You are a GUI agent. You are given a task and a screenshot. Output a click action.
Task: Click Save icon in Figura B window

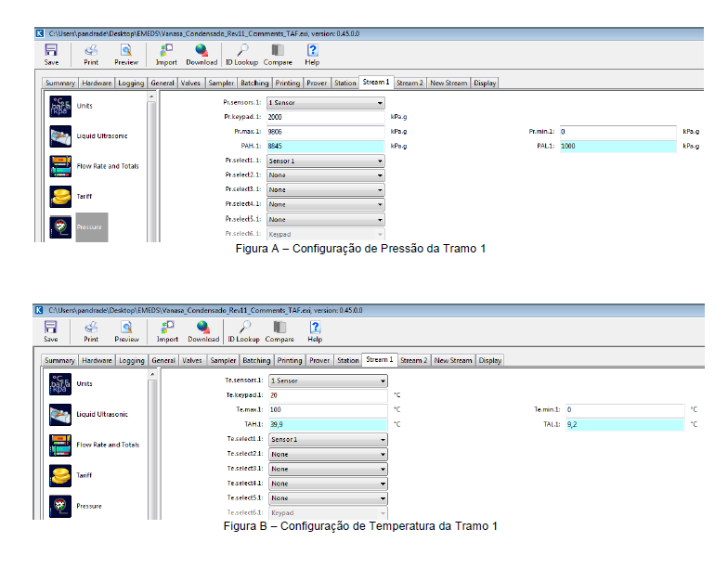tap(50, 327)
